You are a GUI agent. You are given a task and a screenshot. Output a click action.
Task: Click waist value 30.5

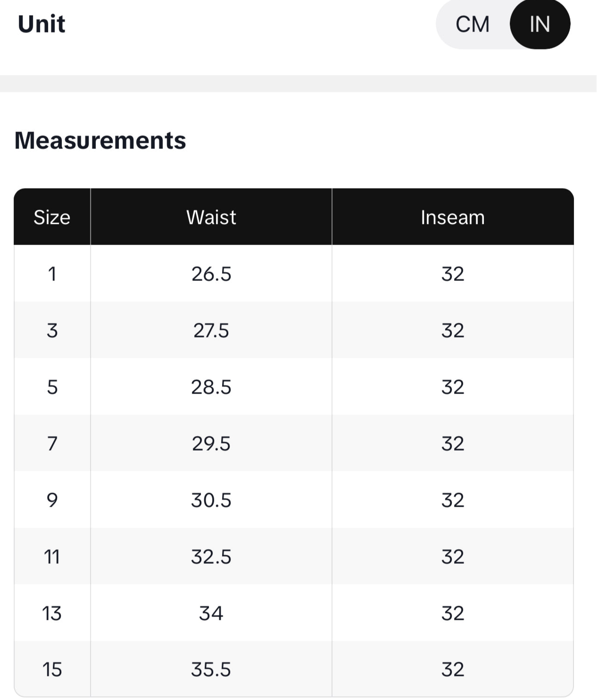tap(211, 500)
